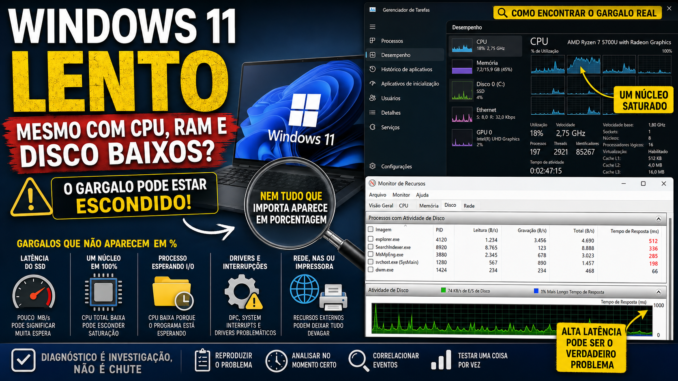Click the handles count 85267
Viewport: 678px width, 381px height.
click(585, 152)
